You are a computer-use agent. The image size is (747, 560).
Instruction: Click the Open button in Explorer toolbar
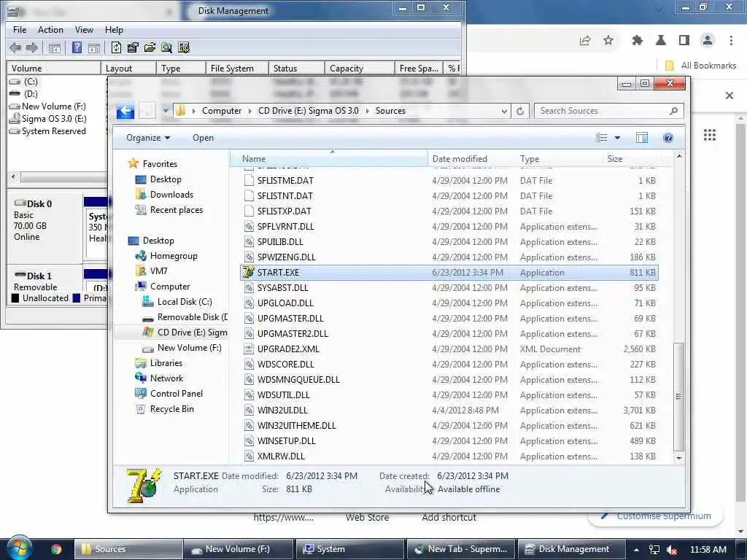click(203, 138)
